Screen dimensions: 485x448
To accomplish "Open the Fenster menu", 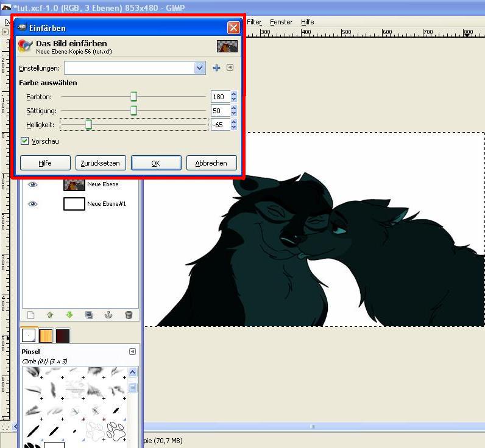I will [281, 22].
